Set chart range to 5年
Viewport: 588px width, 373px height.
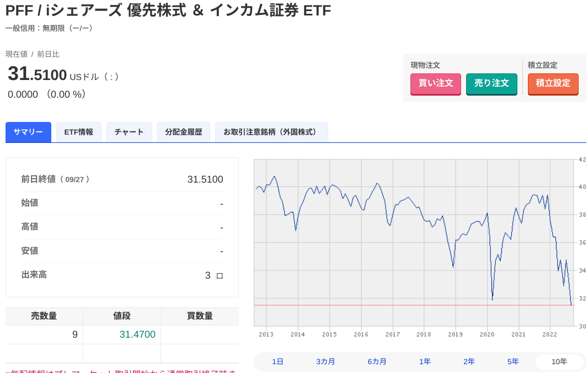click(513, 362)
